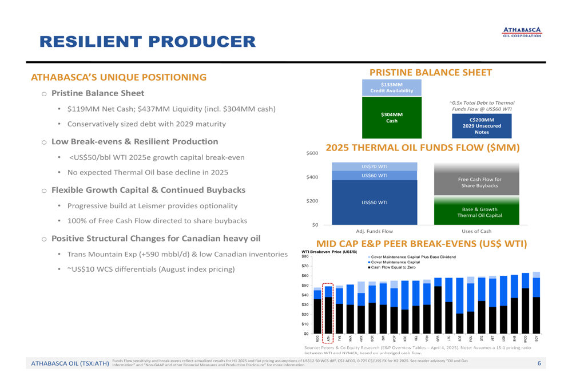
Task: Click the green "$304MM Cash" block
Action: [392, 117]
